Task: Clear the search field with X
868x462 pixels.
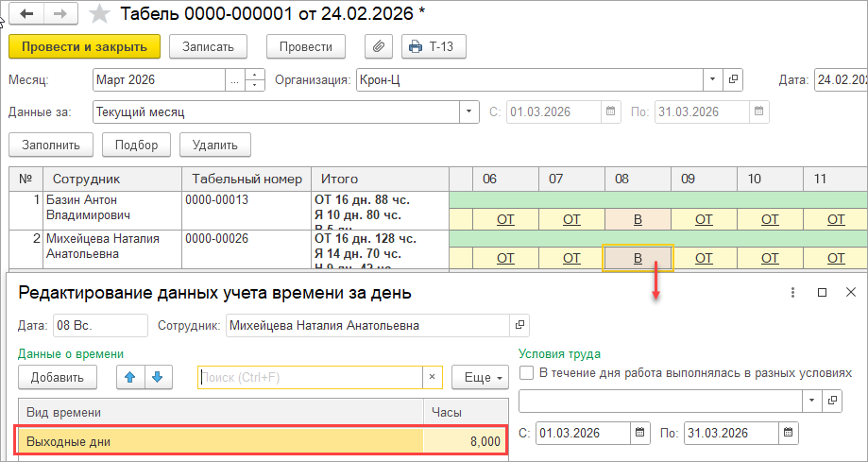Action: (x=433, y=377)
